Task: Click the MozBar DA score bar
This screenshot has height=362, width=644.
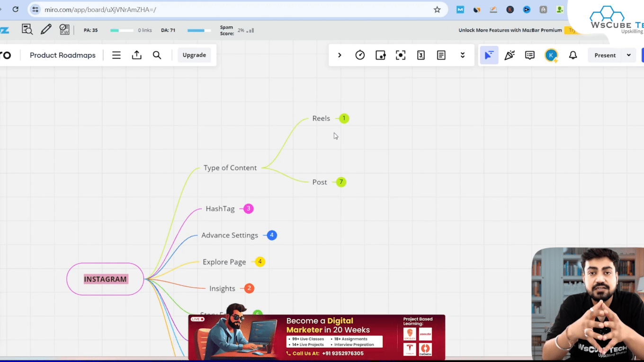Action: 199,30
